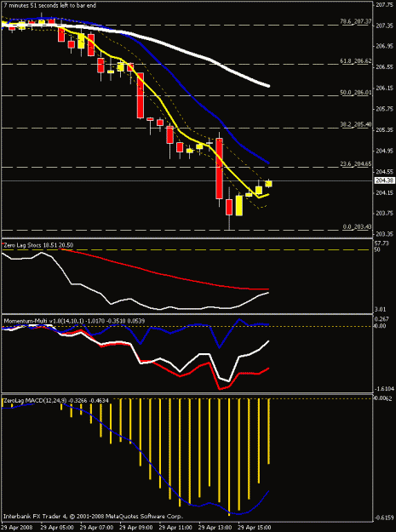This screenshot has height=532, width=396.
Task: Click the latest yellow candlestick at 204.38
Action: tap(269, 183)
